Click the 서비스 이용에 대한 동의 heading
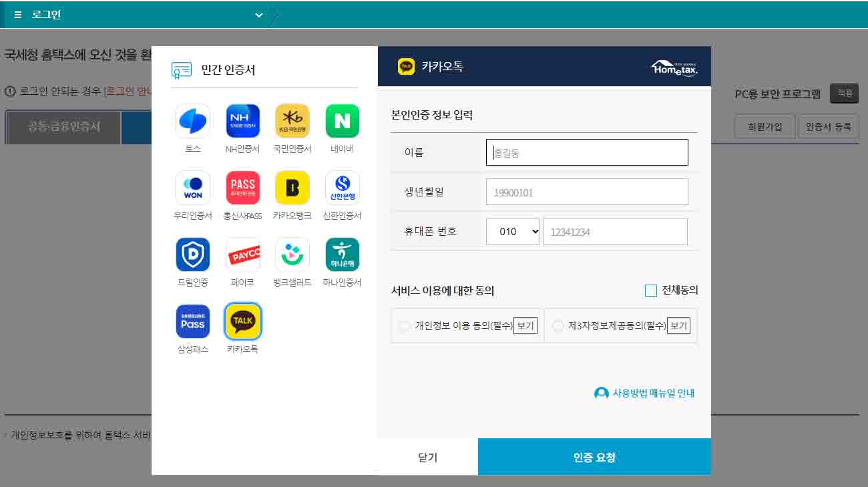This screenshot has height=487, width=868. (x=443, y=291)
